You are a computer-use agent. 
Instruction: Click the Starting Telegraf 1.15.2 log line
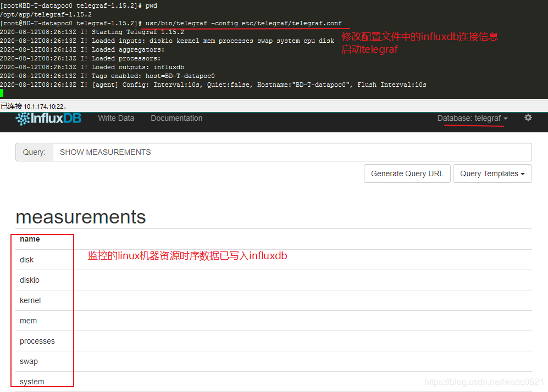92,32
